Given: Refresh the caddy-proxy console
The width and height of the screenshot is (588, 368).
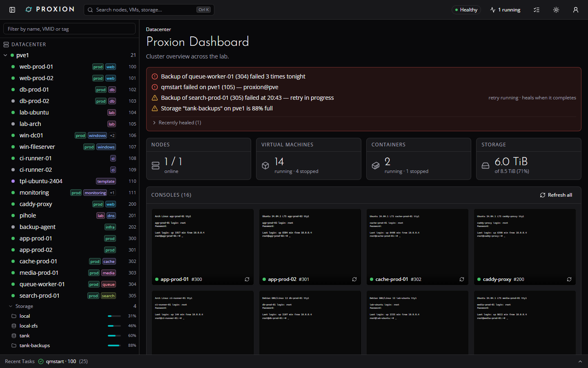Looking at the screenshot, I should click(569, 279).
